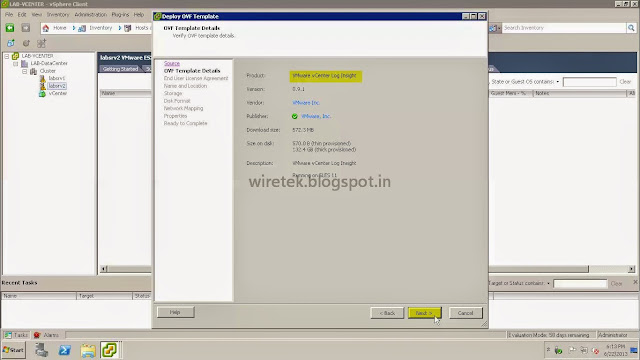
Task: Click the third toolbar icon under navigation bar
Action: (x=41, y=43)
